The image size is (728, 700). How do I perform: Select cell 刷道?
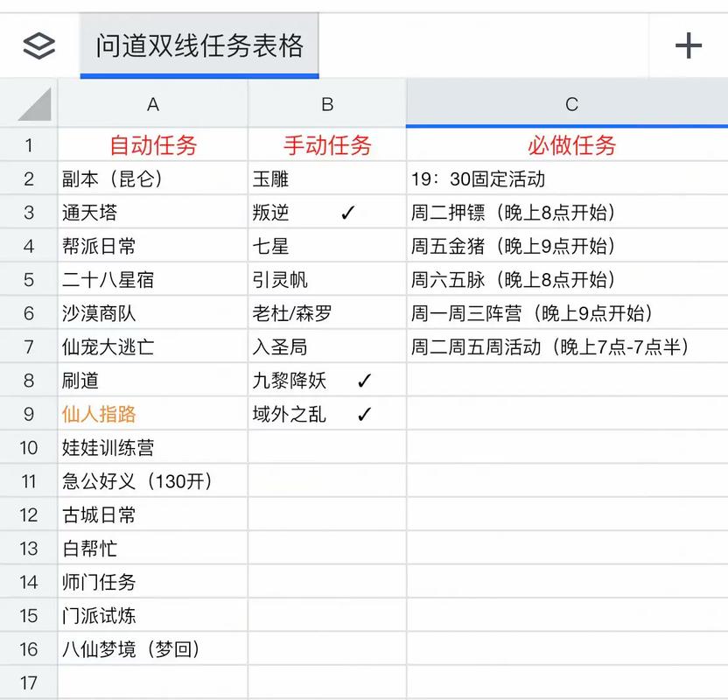point(153,381)
